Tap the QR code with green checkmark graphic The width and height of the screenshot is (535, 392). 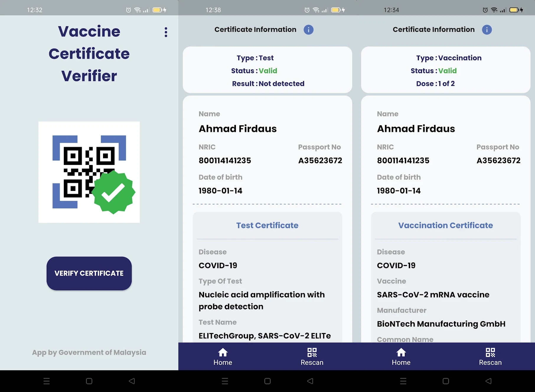click(89, 172)
